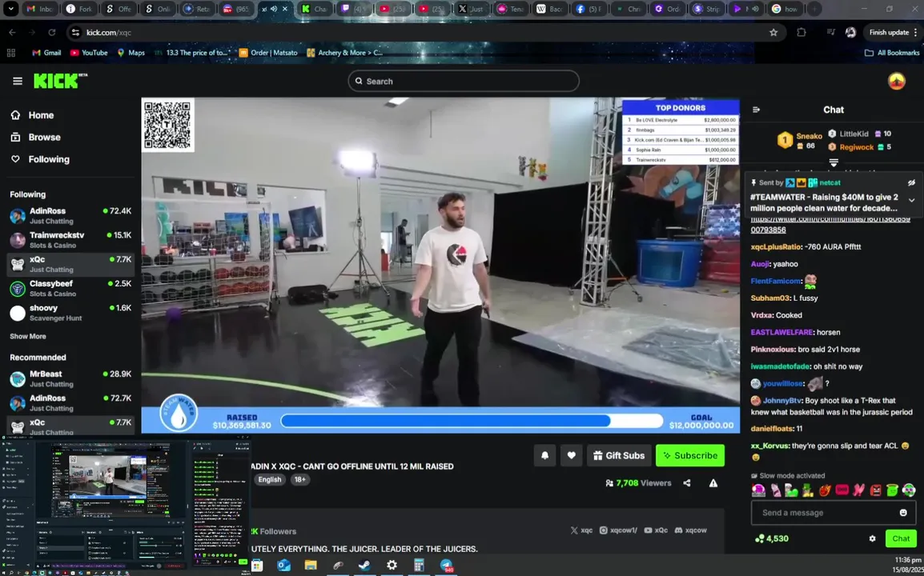Expand the gift leaderboard chevron
This screenshot has height=576, width=924.
click(x=834, y=162)
